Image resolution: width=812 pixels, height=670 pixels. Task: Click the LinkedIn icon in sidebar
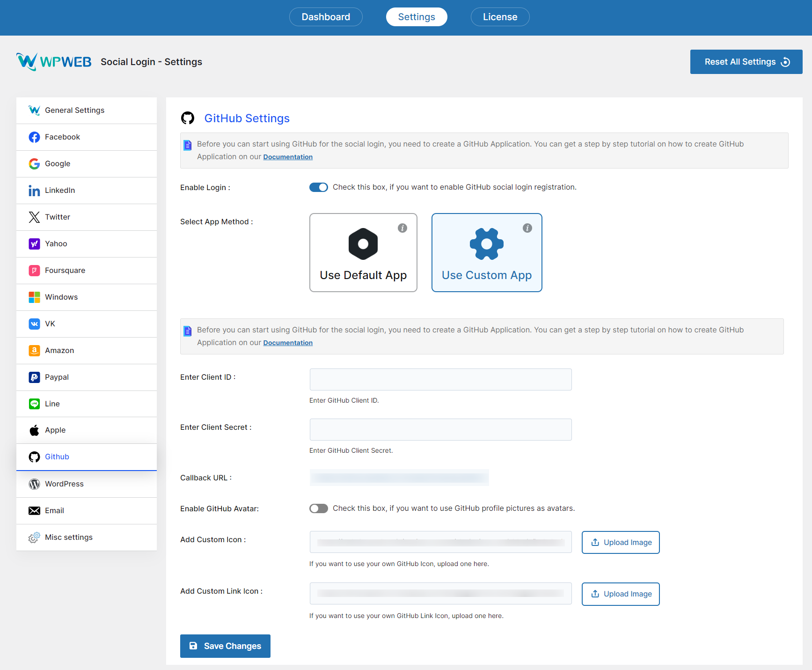point(34,190)
